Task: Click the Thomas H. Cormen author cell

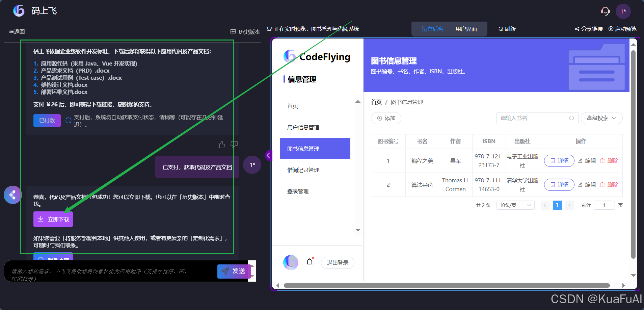Action: coord(455,185)
